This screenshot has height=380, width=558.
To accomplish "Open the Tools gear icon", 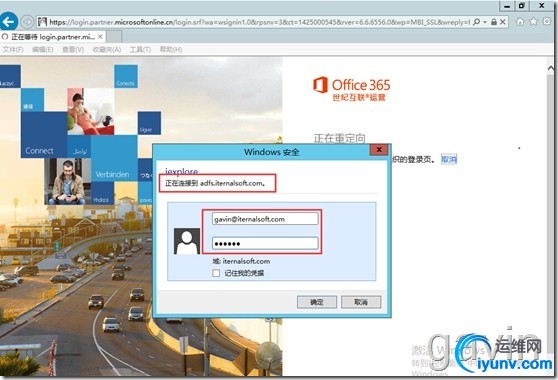I will [547, 22].
